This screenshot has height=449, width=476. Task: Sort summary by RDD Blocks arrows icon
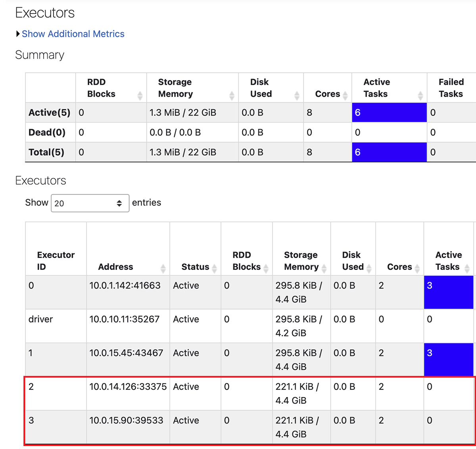click(x=140, y=95)
